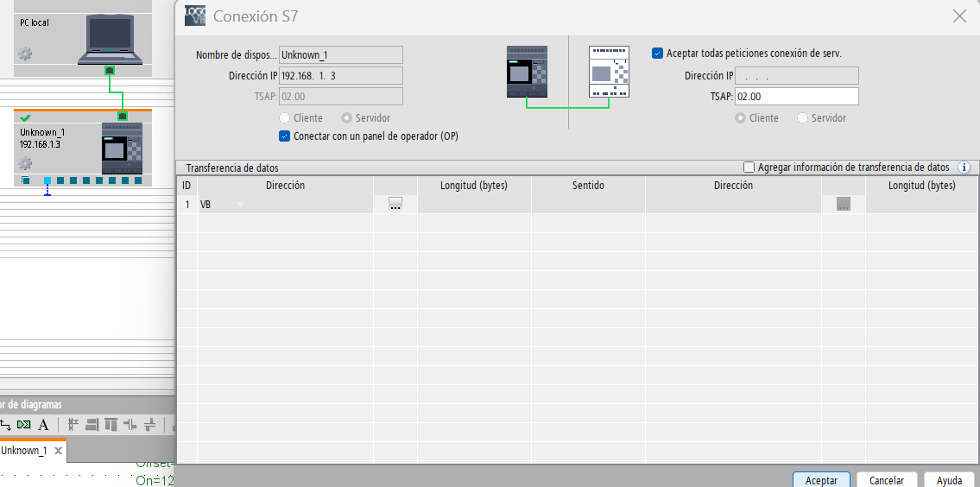980x487 pixels.
Task: Click the green double-arrow toolbar icon
Action: pyautogui.click(x=24, y=425)
